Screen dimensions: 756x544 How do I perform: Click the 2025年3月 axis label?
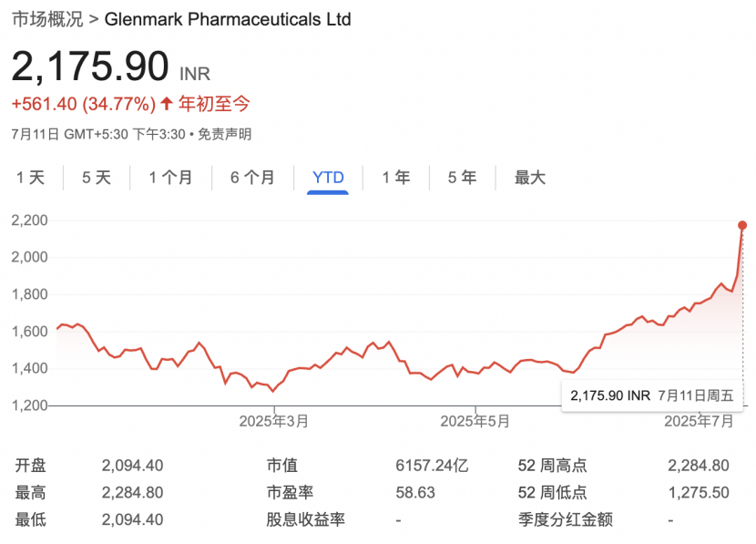click(x=273, y=421)
